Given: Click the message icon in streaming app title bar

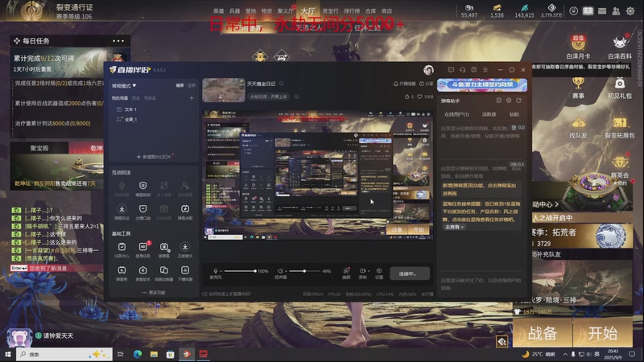Looking at the screenshot, I should 451,70.
